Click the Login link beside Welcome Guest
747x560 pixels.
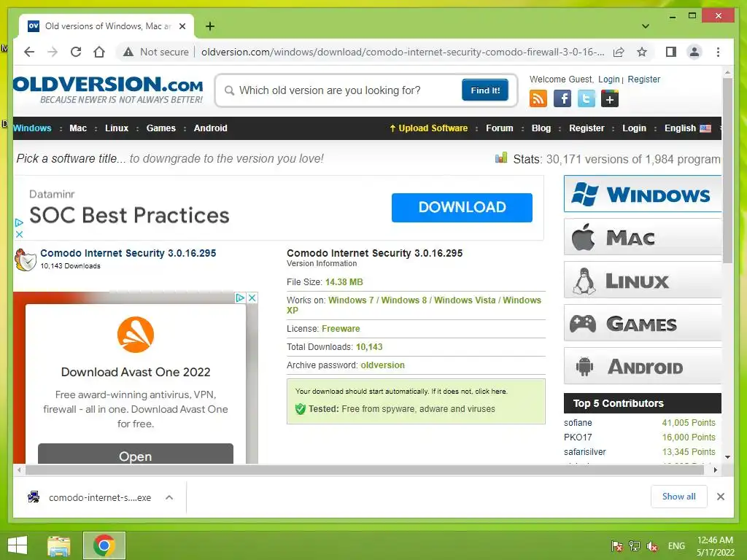[x=609, y=79]
